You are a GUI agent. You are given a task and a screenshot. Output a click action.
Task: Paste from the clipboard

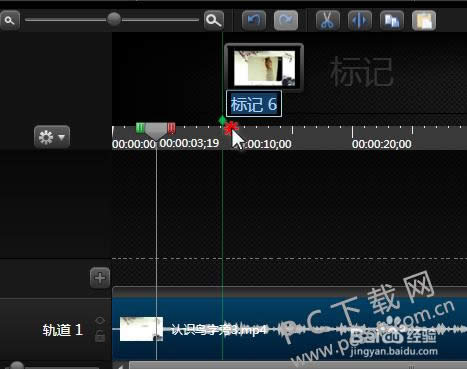point(424,20)
